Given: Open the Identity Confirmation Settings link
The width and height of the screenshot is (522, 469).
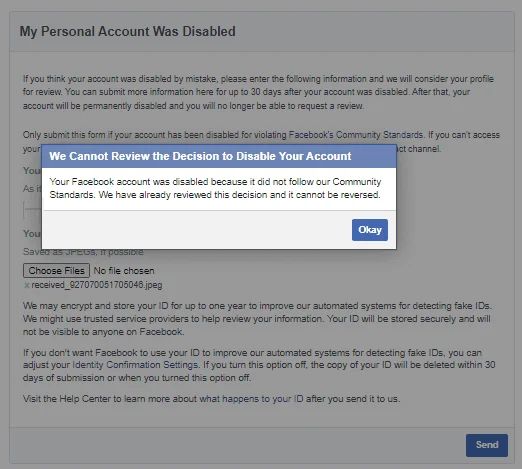Looking at the screenshot, I should click(x=136, y=365).
